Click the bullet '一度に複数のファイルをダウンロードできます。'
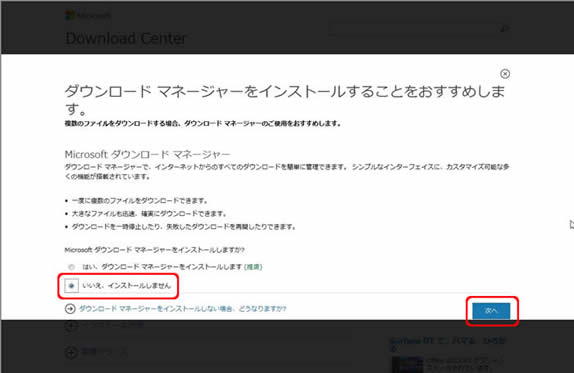Image resolution: width=574 pixels, height=373 pixels. point(140,201)
